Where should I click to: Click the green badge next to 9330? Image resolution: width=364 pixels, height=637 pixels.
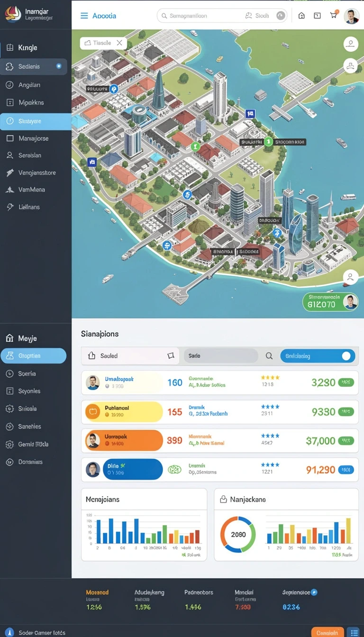pyautogui.click(x=346, y=412)
